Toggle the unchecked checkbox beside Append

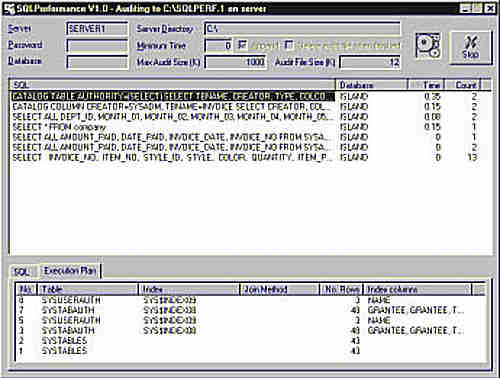click(289, 45)
